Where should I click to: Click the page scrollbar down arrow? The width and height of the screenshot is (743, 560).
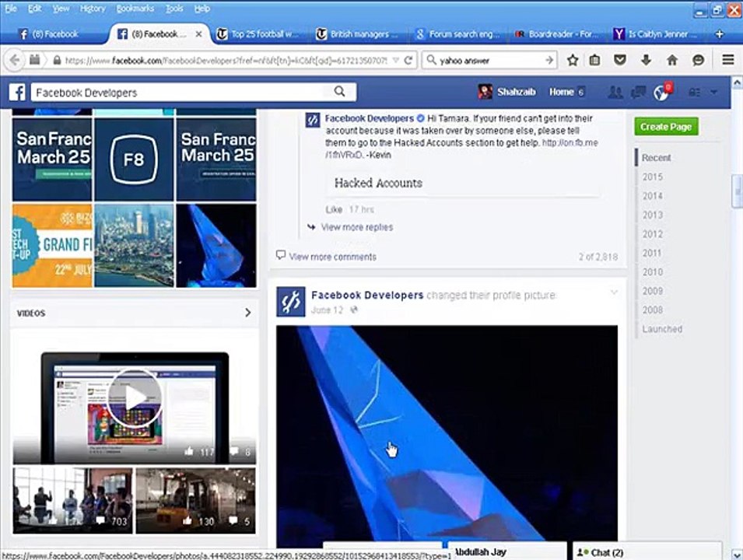[738, 554]
